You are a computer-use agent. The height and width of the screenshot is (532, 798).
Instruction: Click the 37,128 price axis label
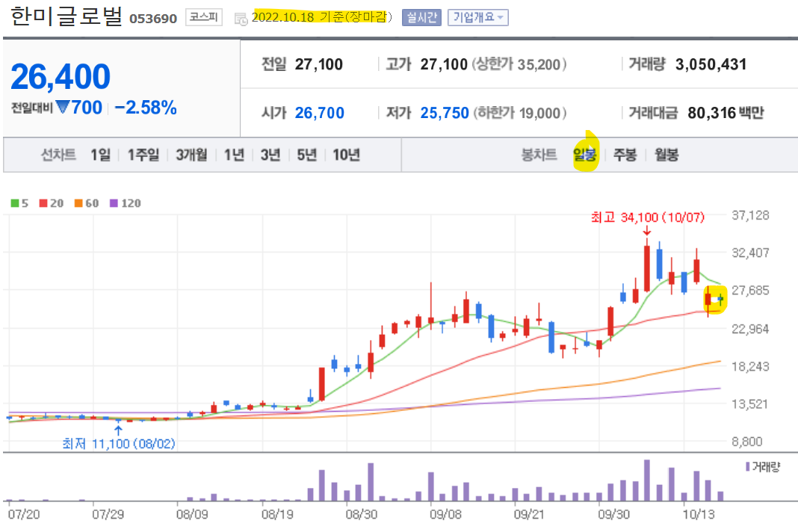tap(750, 215)
